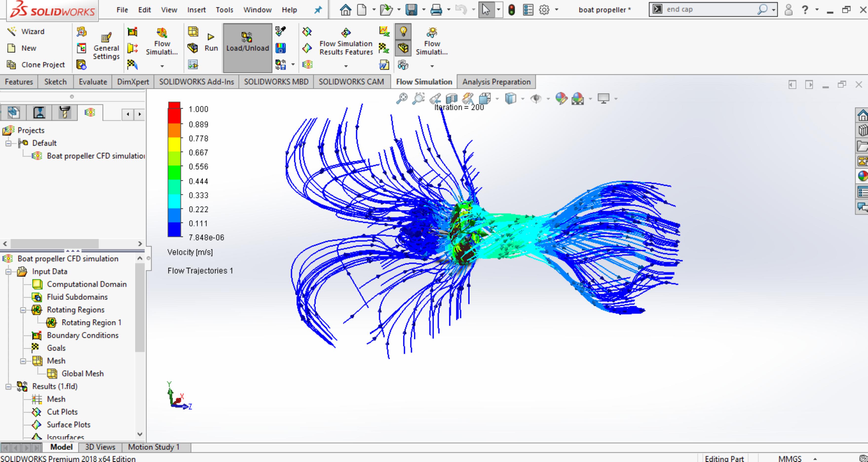The height and width of the screenshot is (462, 868).
Task: Switch to the Analysis Preparation tab
Action: 496,82
